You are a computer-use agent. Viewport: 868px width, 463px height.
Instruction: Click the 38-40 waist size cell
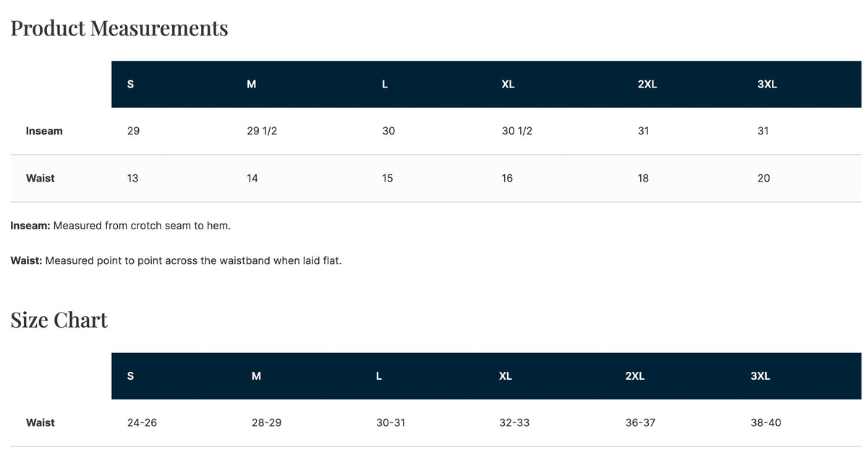(766, 422)
